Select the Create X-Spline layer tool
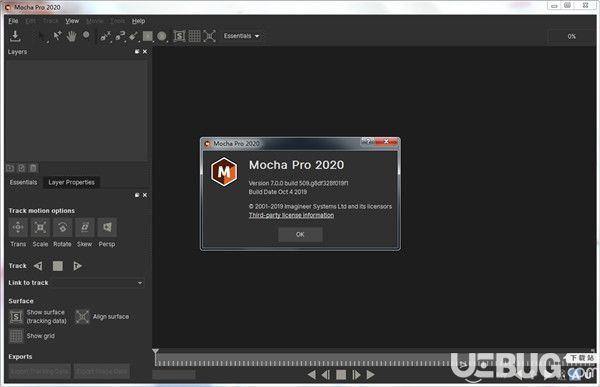This screenshot has height=387, width=600. tap(105, 36)
